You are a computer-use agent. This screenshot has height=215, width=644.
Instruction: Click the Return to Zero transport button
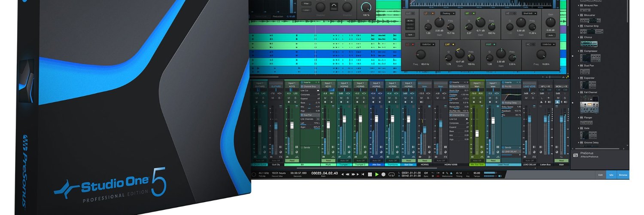(362, 174)
